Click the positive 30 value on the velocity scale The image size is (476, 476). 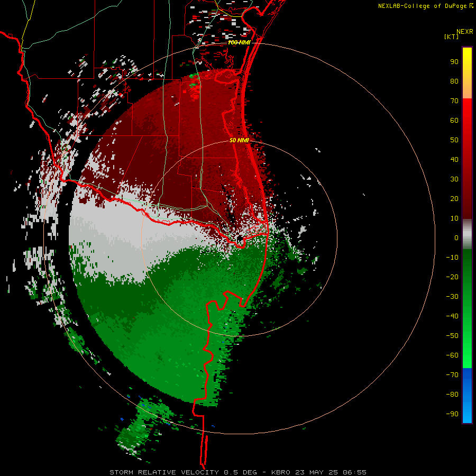[x=454, y=179]
